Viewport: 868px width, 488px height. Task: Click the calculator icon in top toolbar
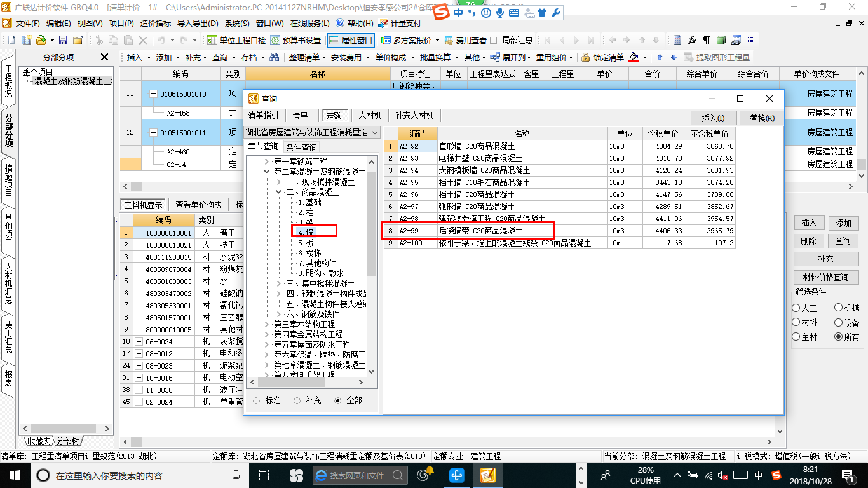point(677,40)
